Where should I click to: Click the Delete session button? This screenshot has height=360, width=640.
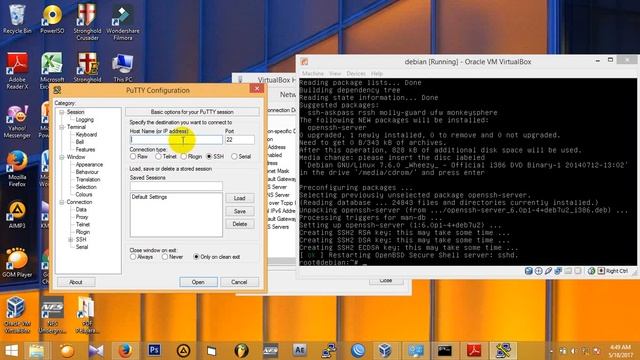click(x=240, y=224)
